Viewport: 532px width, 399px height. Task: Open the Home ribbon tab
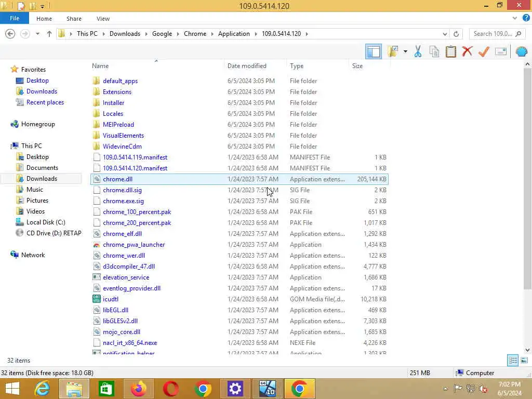[44, 19]
